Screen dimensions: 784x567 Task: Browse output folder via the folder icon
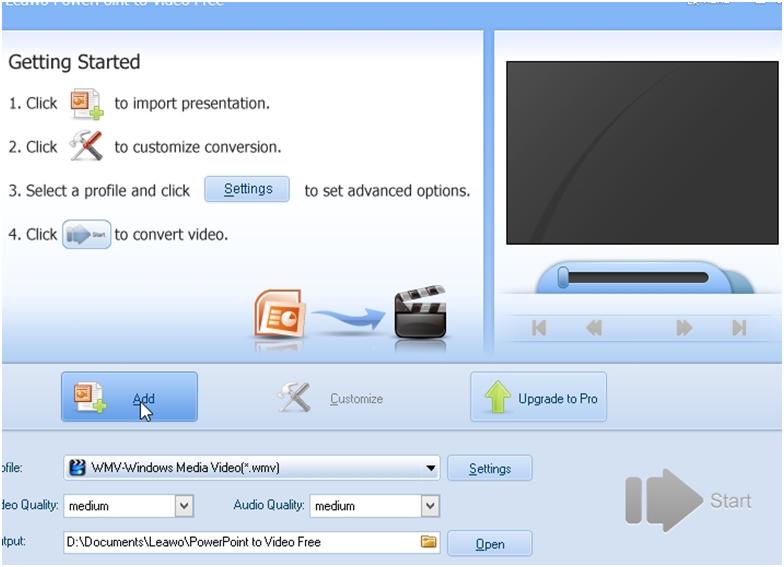point(429,542)
